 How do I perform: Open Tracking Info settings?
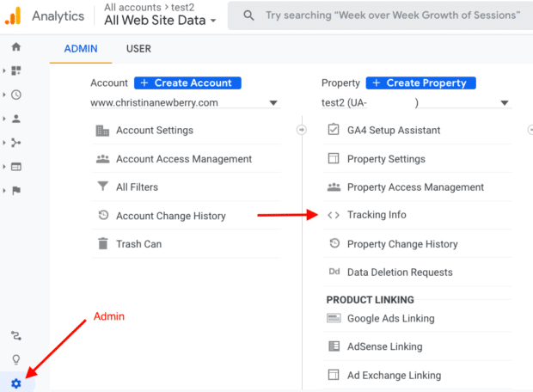pos(377,215)
